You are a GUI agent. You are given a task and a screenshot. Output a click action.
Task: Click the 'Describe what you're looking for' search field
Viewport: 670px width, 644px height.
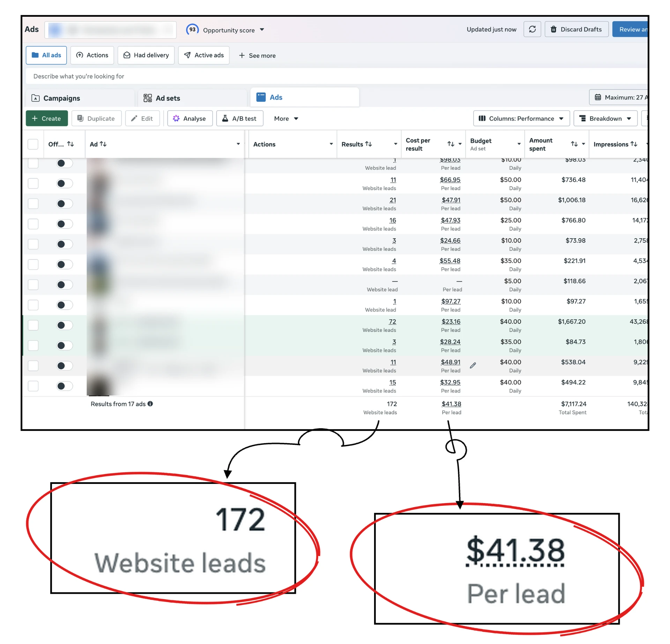(337, 76)
